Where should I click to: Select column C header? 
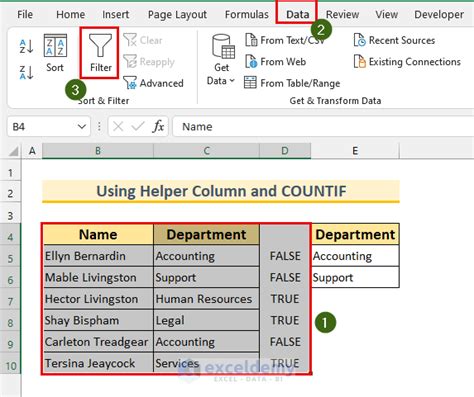[207, 151]
